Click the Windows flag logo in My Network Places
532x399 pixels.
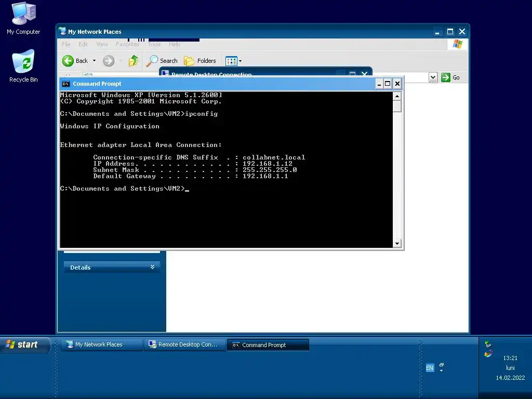457,44
